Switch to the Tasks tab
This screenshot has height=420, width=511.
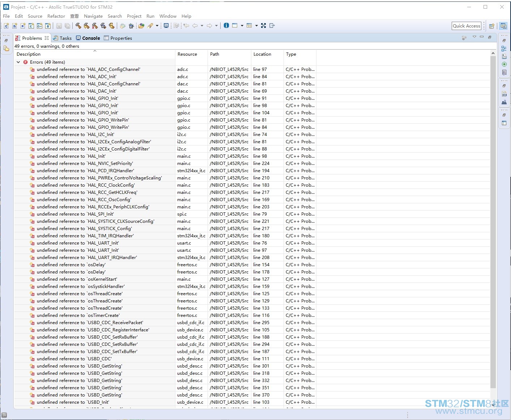pos(62,38)
